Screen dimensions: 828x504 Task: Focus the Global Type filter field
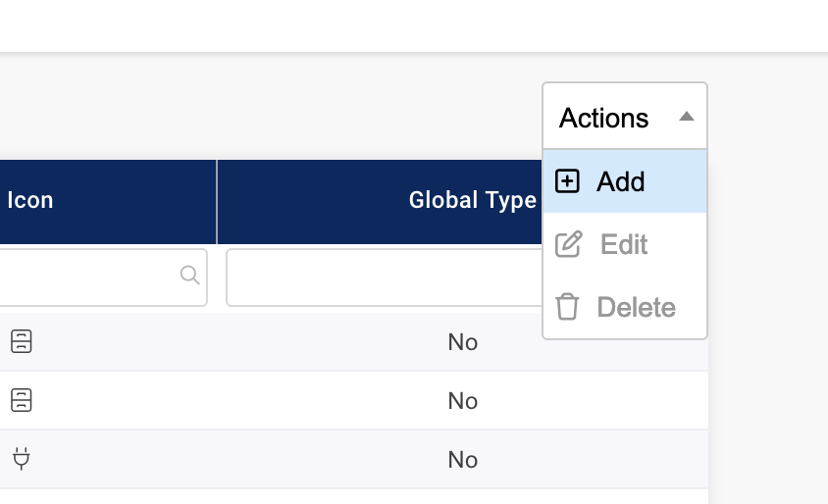click(383, 277)
